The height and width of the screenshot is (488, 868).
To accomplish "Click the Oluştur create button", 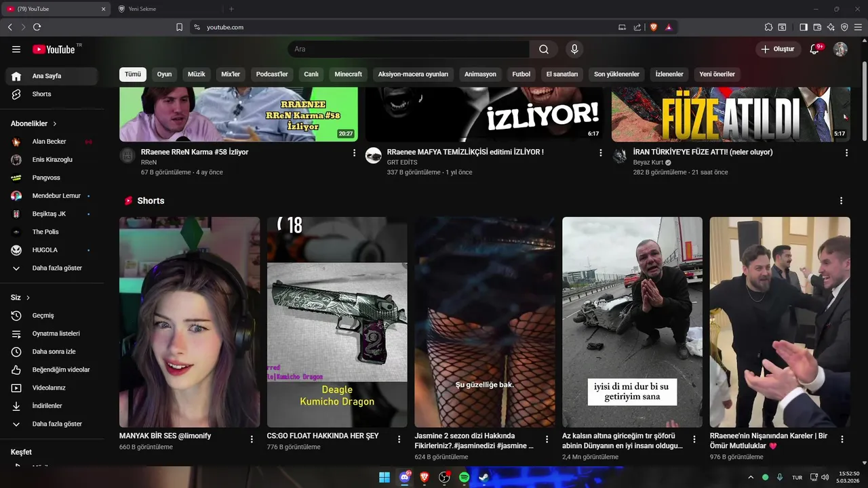I will tap(777, 49).
